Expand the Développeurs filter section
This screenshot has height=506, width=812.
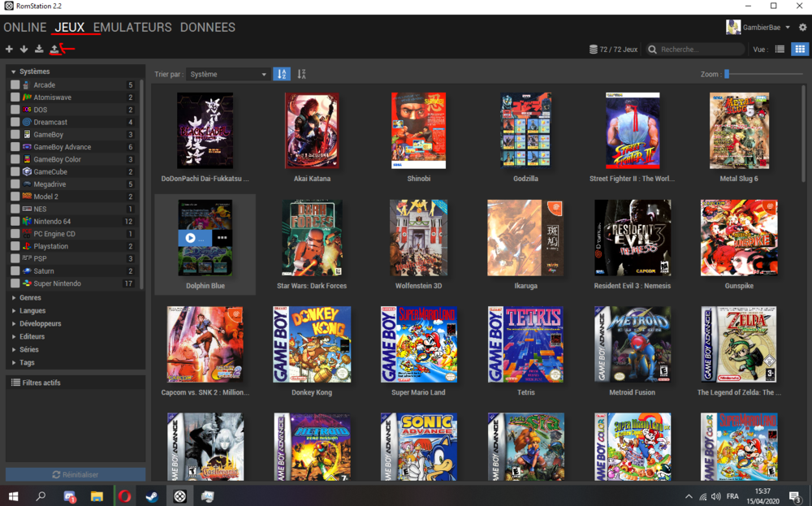click(x=14, y=324)
